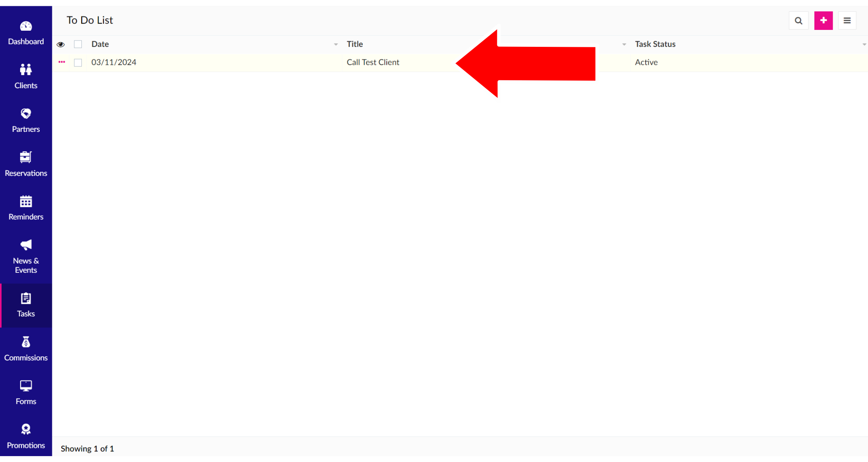Open the row's three-dot actions menu

pos(62,62)
